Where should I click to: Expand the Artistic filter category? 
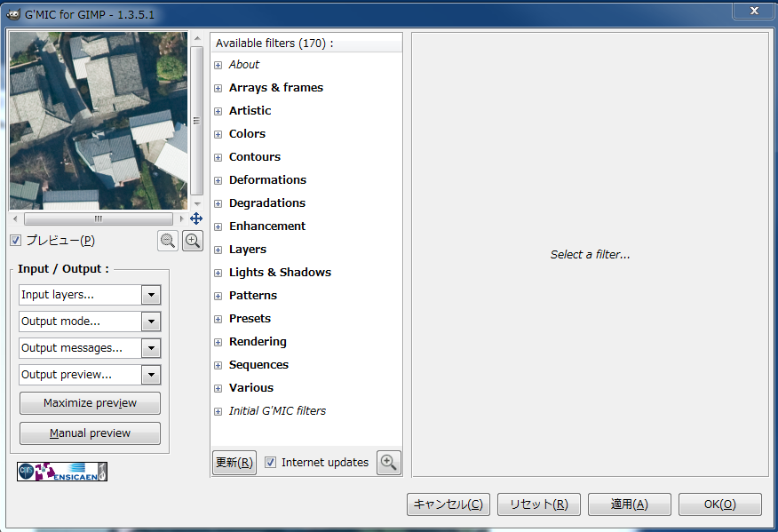tap(218, 111)
